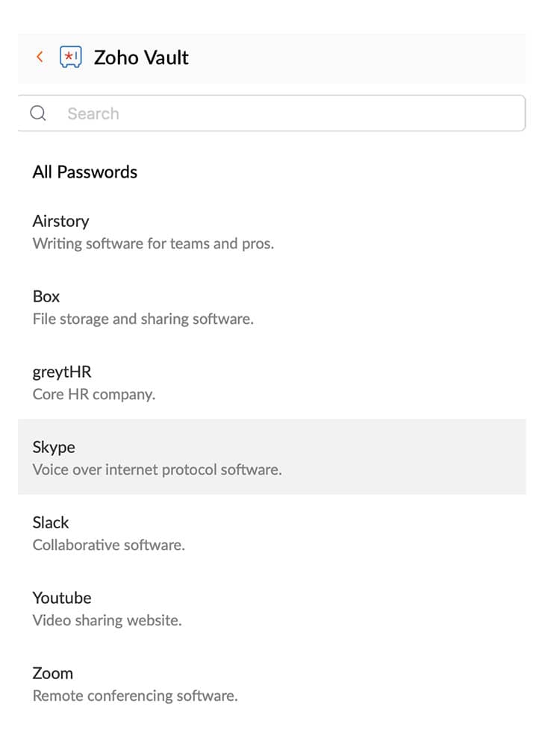Open the Skype password entry
The height and width of the screenshot is (756, 539).
[x=53, y=447]
